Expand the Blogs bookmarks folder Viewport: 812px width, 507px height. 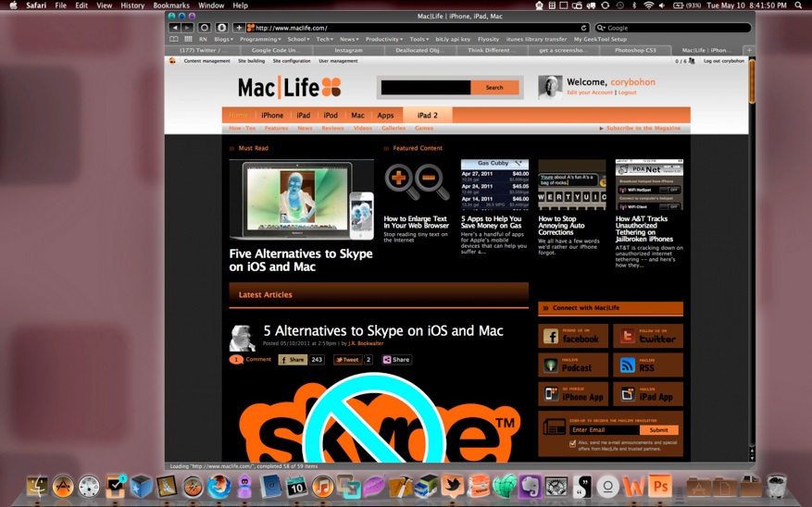(x=224, y=39)
